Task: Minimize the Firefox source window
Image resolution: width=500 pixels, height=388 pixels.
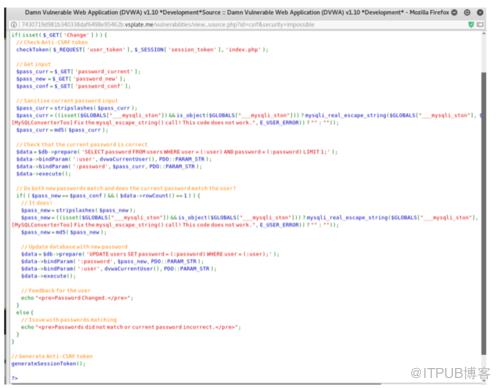Action: coord(454,12)
